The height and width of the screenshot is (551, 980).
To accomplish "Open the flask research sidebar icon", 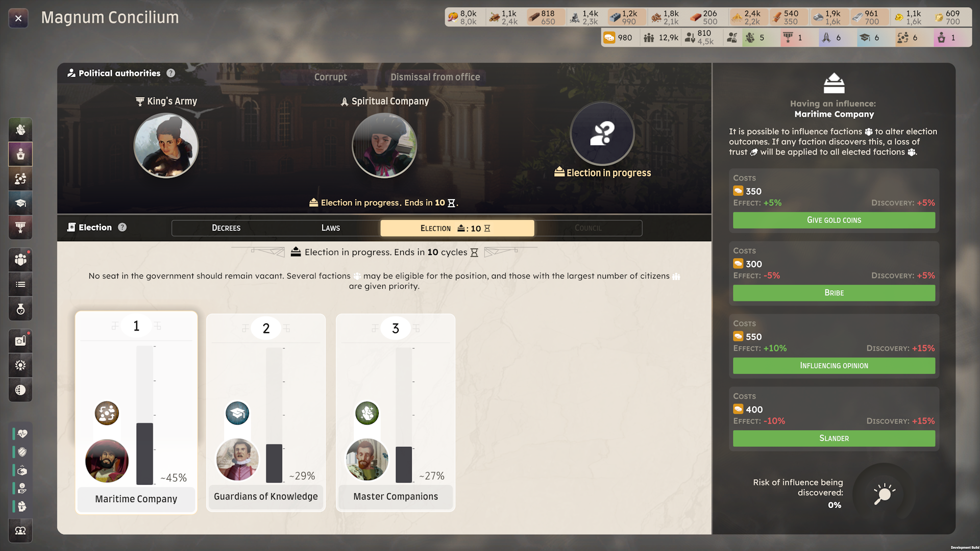I will pos(20,309).
